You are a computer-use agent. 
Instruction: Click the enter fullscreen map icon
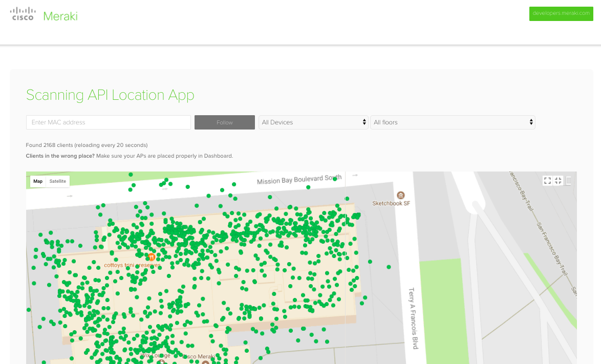(547, 180)
